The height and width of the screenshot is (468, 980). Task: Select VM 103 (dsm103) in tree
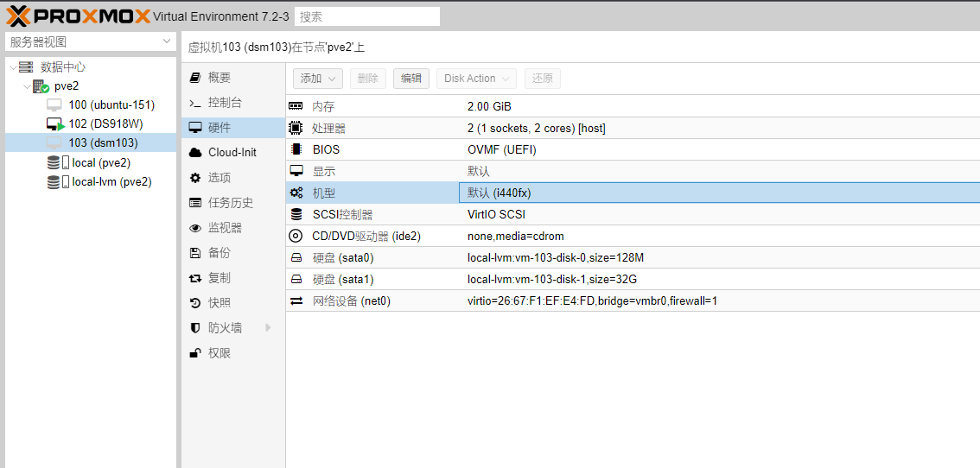pos(103,143)
